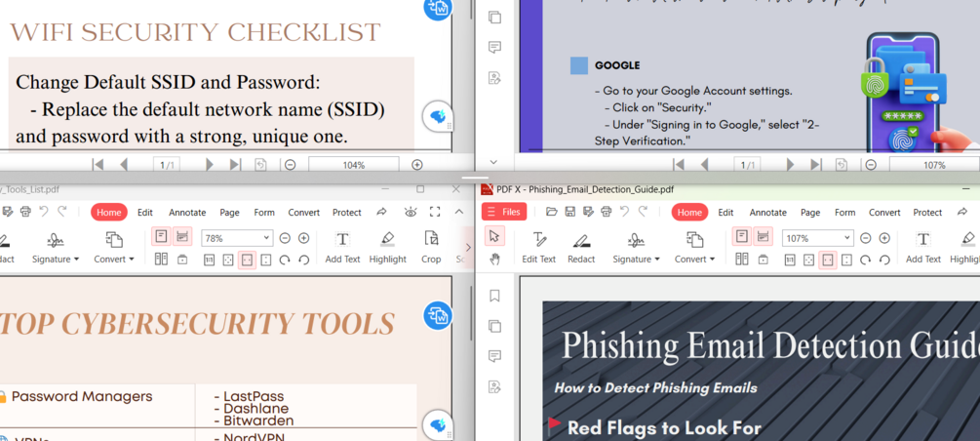
Task: Open Annotate tab in Tools_List window
Action: (x=187, y=213)
